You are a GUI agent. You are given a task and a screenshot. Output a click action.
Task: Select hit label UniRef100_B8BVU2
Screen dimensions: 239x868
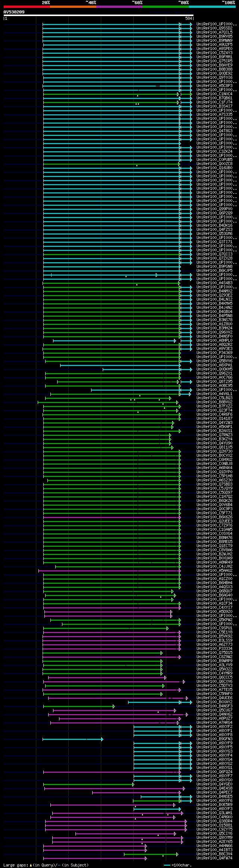pos(214,402)
